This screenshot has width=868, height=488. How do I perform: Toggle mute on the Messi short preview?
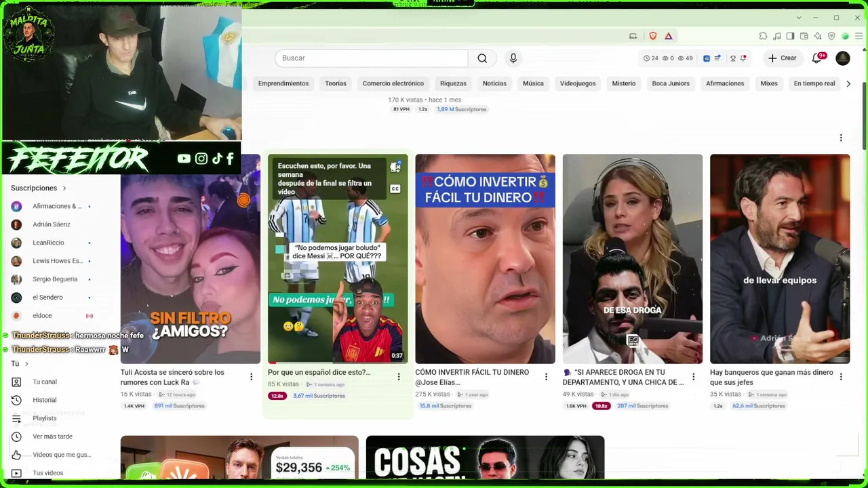pos(395,167)
